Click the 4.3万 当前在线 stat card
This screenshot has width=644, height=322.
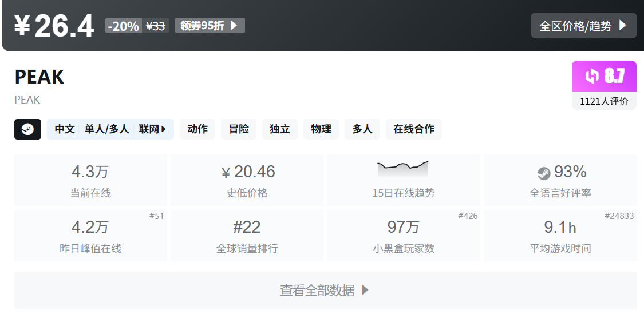coord(90,180)
